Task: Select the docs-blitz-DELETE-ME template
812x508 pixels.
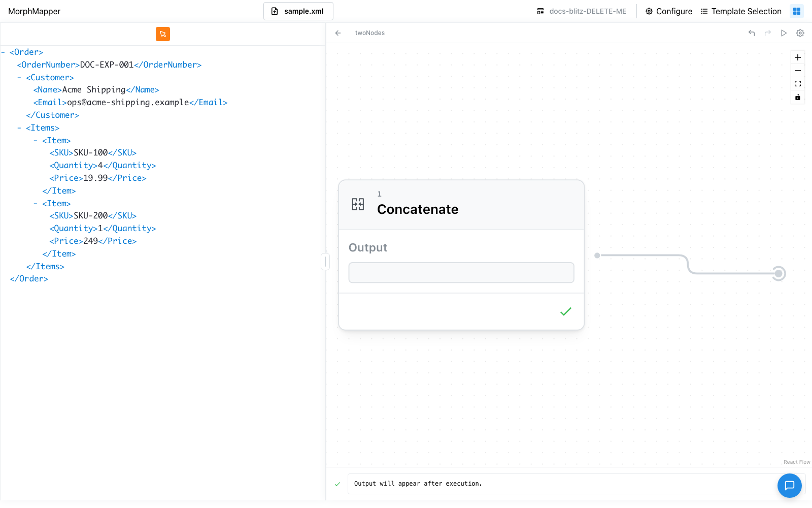Action: tap(582, 11)
